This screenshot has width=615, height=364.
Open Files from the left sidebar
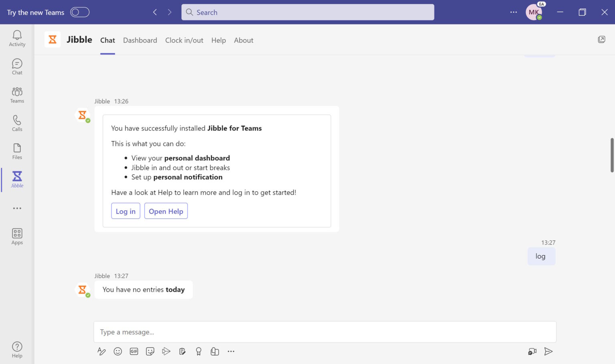(x=17, y=151)
